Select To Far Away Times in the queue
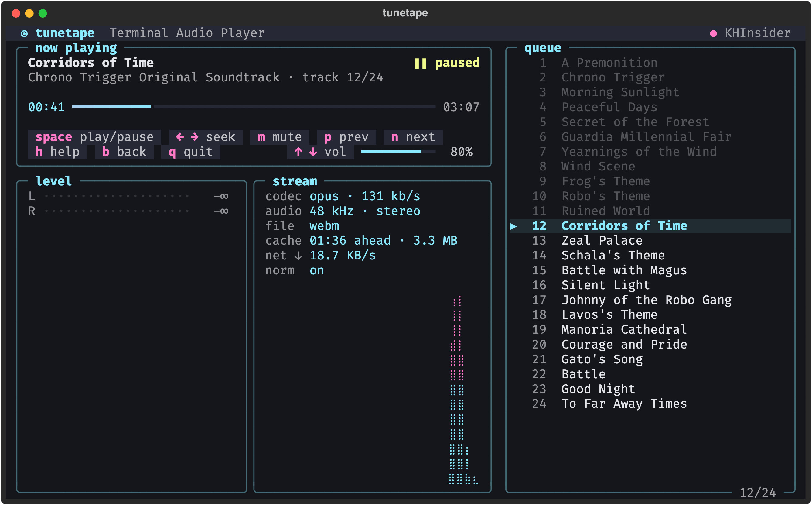The height and width of the screenshot is (505, 812). click(x=650, y=404)
